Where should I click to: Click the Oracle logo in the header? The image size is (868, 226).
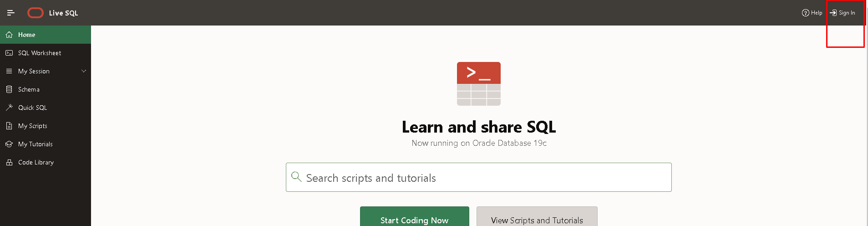[36, 13]
